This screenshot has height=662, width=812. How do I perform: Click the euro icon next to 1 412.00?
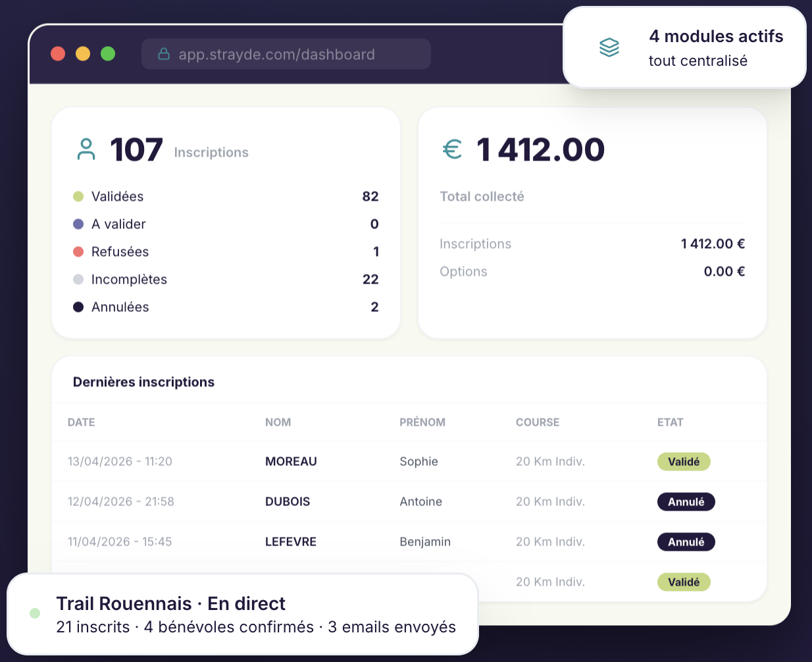452,149
